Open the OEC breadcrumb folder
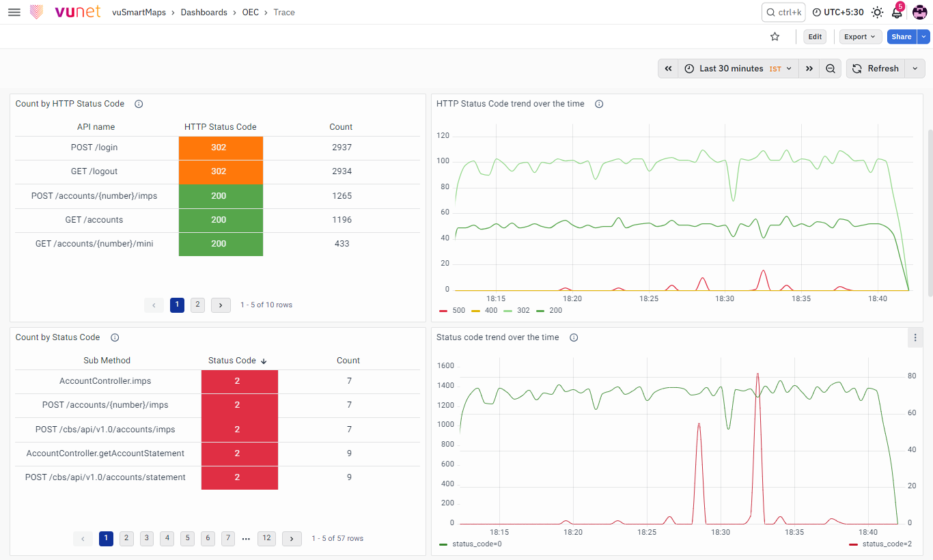The image size is (933, 560). pos(250,12)
